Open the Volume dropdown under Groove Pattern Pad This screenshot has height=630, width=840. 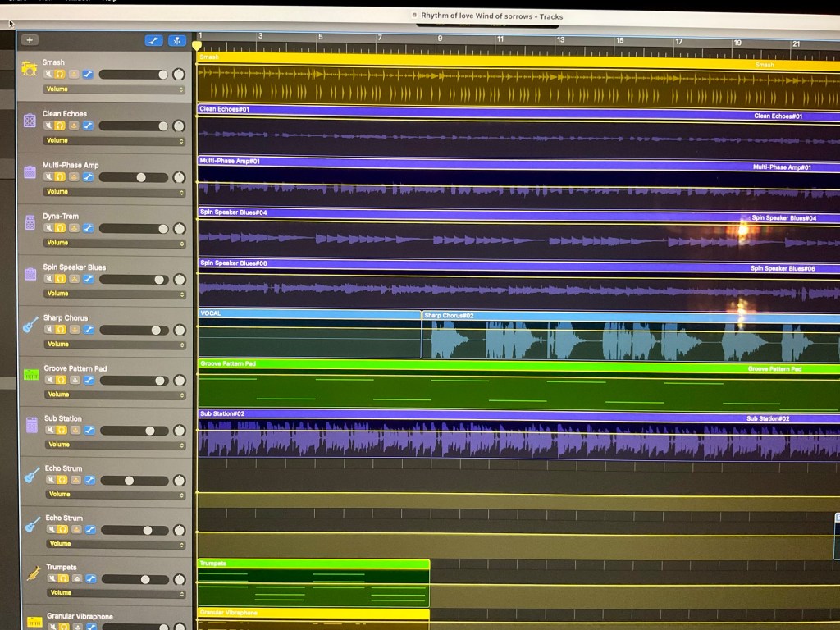(x=114, y=395)
